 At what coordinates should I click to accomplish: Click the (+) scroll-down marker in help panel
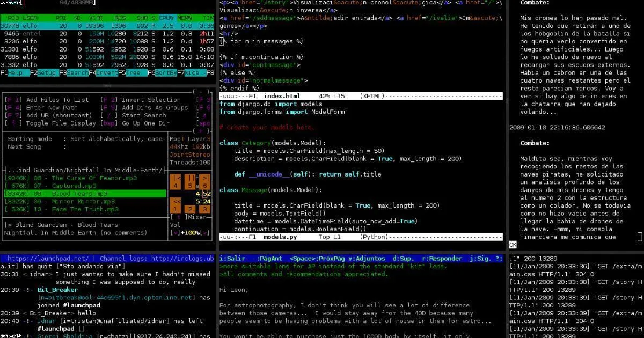click(201, 130)
